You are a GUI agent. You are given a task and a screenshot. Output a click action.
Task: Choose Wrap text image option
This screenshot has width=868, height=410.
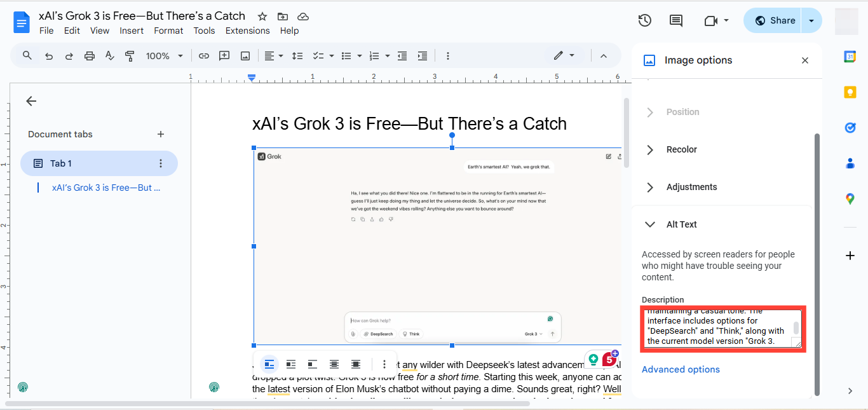click(291, 364)
